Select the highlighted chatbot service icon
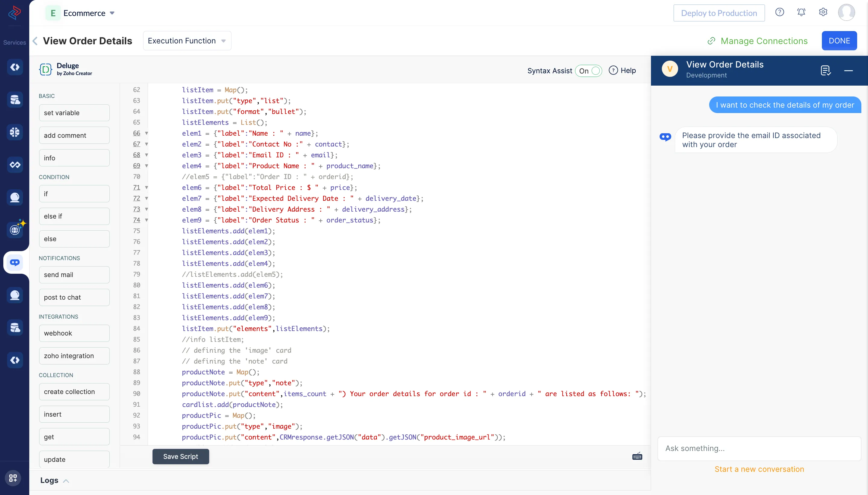Viewport: 868px width, 495px height. (x=14, y=263)
